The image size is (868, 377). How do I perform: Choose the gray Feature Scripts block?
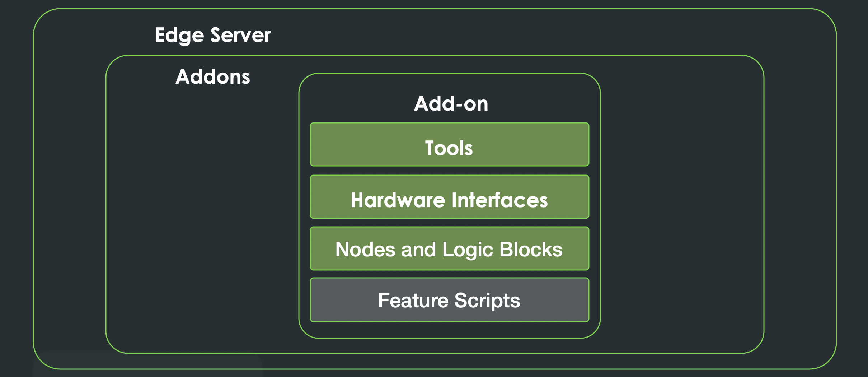pos(449,300)
